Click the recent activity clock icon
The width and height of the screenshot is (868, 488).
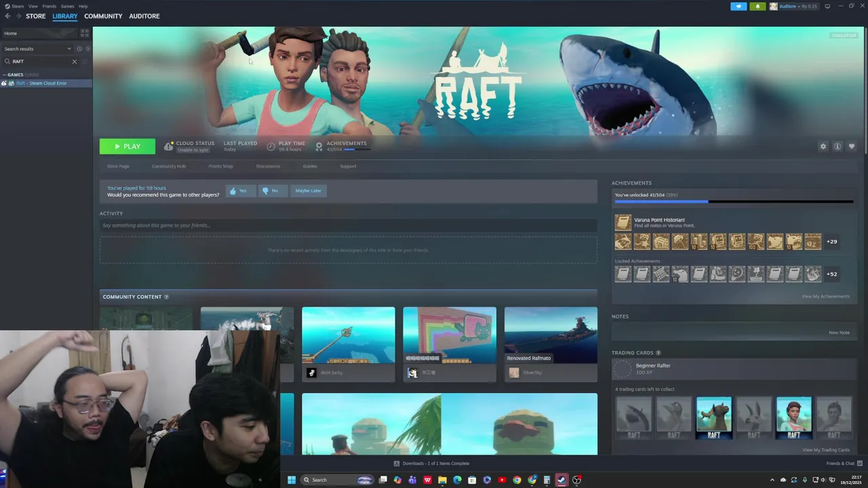[x=79, y=49]
